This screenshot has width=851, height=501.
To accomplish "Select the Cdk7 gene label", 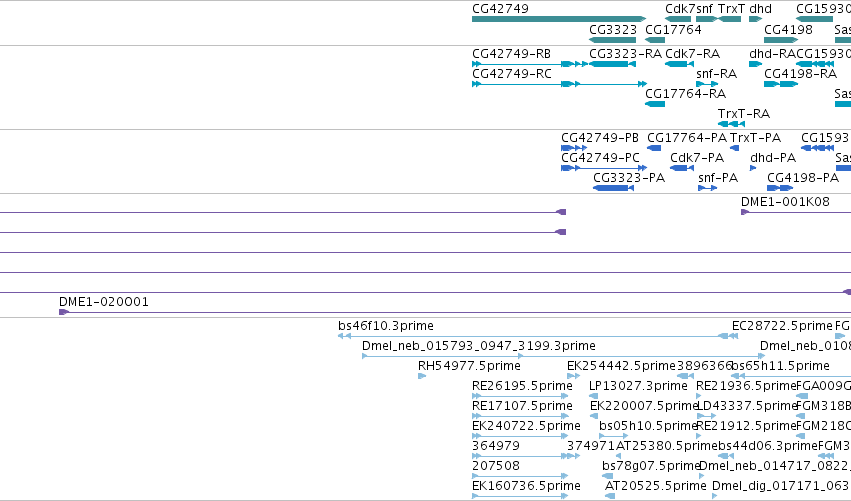I will (679, 9).
